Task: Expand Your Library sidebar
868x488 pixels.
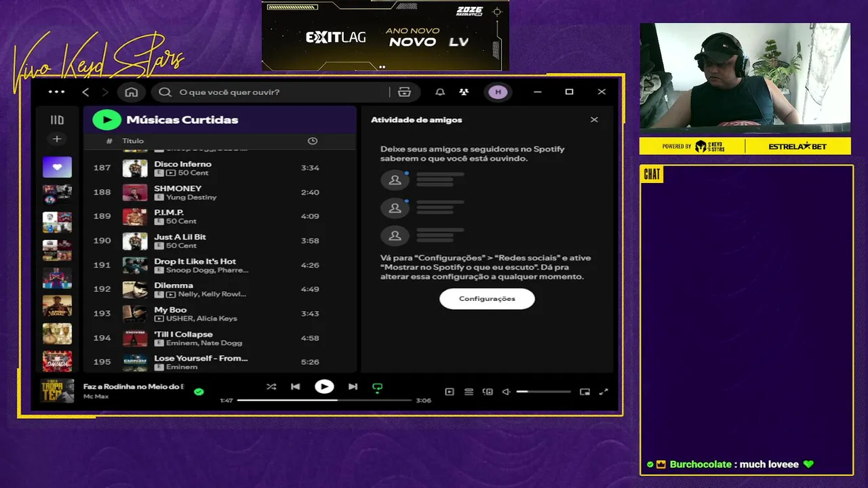Action: click(x=57, y=120)
